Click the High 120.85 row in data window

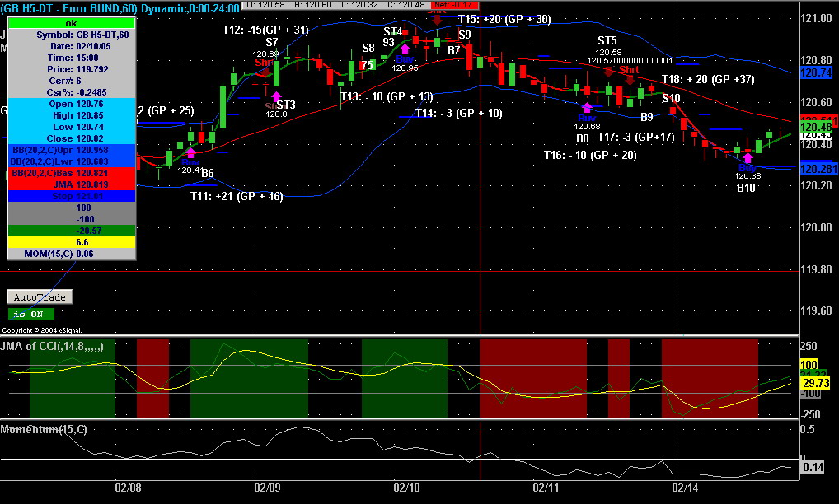coord(71,115)
